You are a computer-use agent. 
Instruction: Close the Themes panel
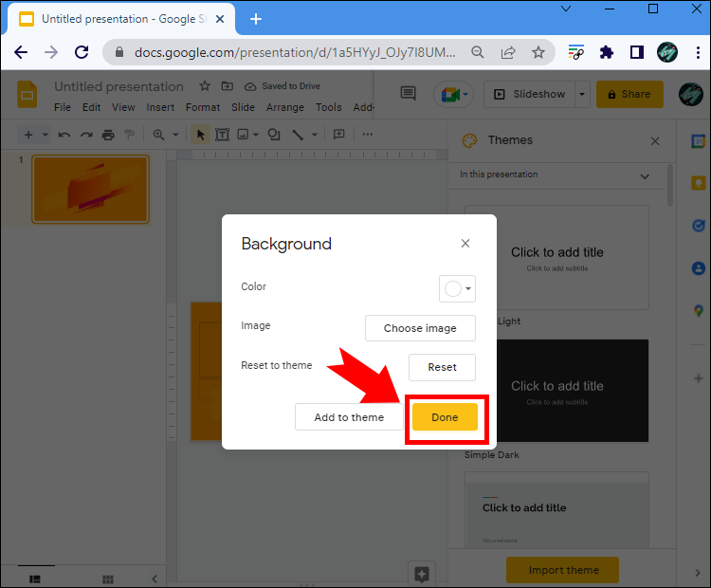(655, 141)
